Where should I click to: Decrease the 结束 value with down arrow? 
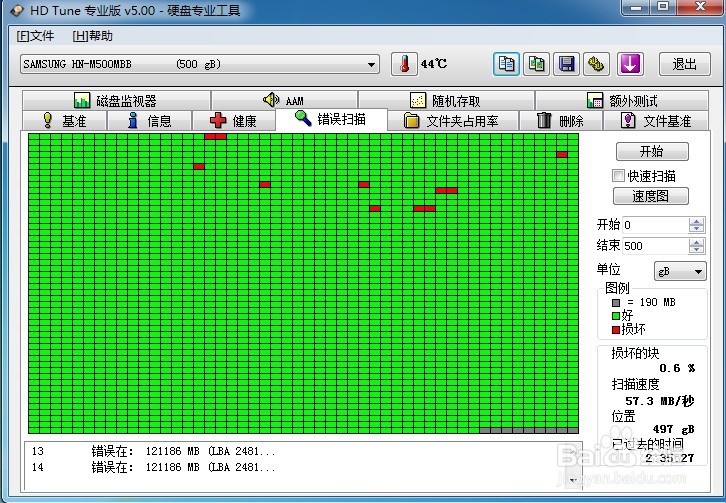click(x=696, y=250)
